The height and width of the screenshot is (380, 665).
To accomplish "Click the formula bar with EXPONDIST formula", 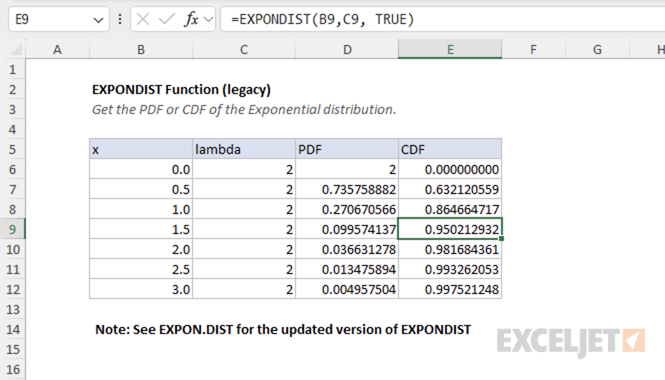I will (x=443, y=19).
